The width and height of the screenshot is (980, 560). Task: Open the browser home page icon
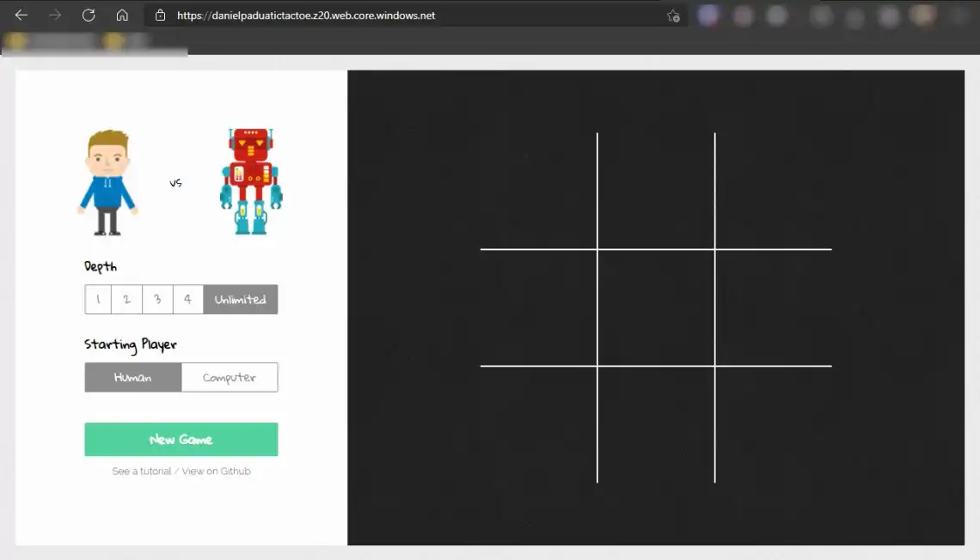click(122, 15)
